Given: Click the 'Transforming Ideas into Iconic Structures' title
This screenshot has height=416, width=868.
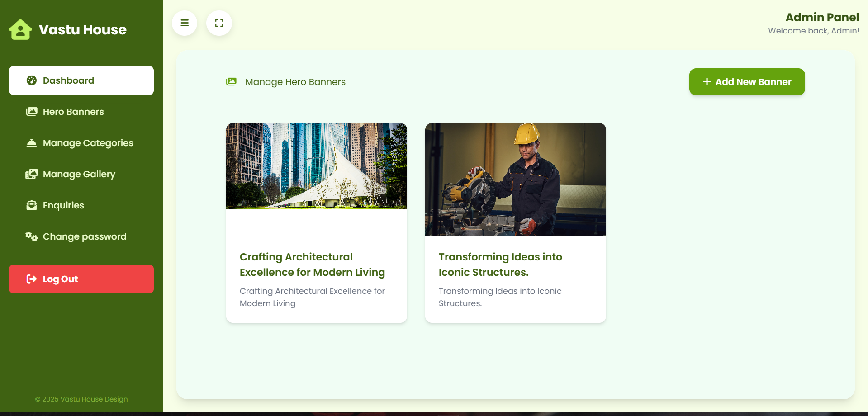Looking at the screenshot, I should pos(500,265).
